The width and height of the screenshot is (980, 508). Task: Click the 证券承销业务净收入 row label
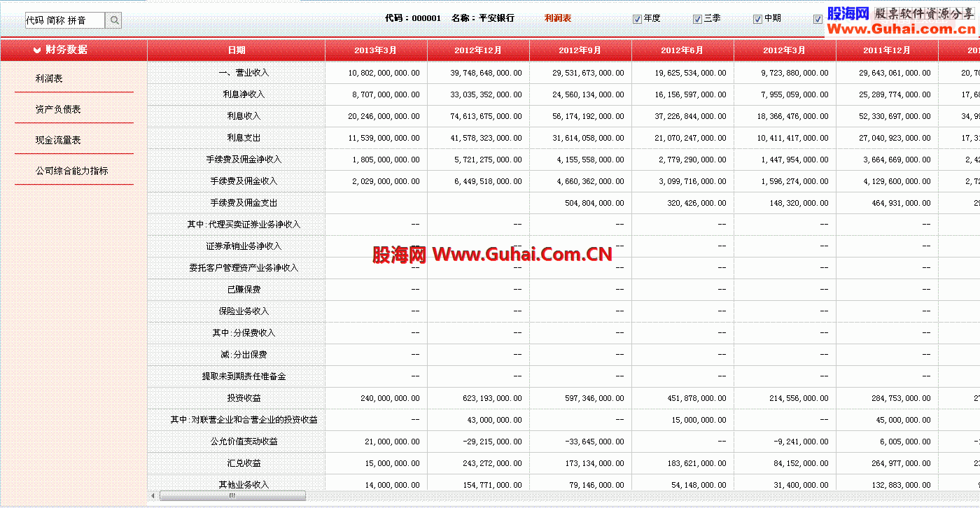tap(244, 246)
